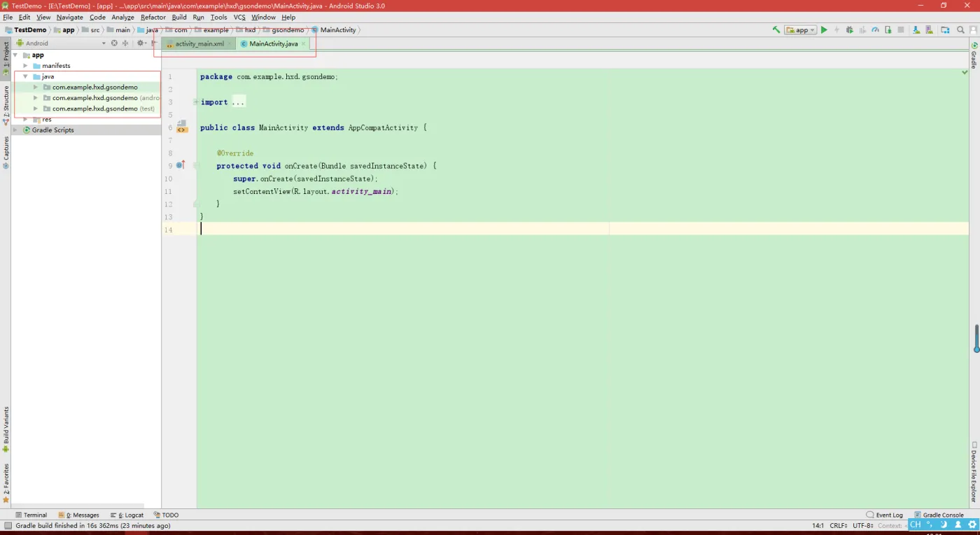The width and height of the screenshot is (980, 535).
Task: Expand the manifests folder
Action: tap(26, 66)
